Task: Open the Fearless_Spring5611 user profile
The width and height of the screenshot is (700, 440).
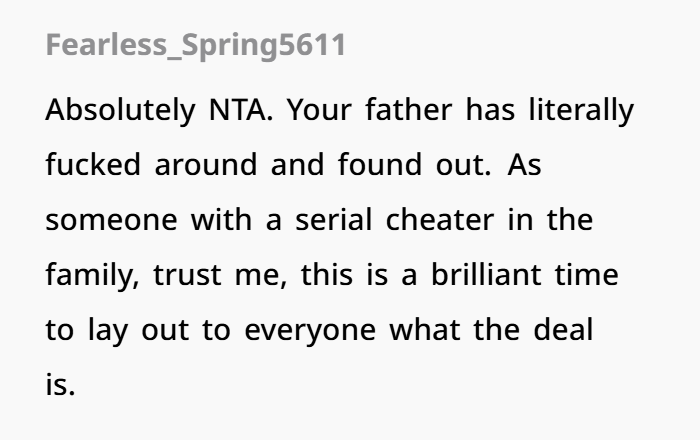Action: point(196,46)
